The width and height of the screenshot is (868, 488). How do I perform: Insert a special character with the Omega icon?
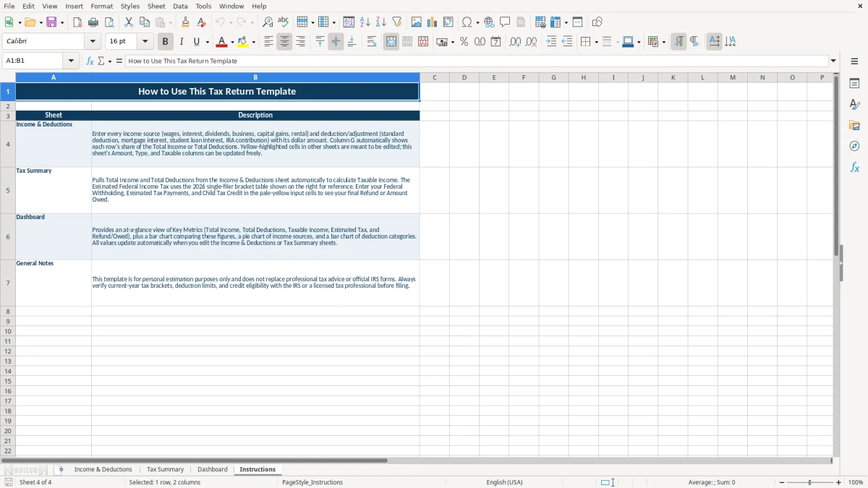(x=467, y=22)
